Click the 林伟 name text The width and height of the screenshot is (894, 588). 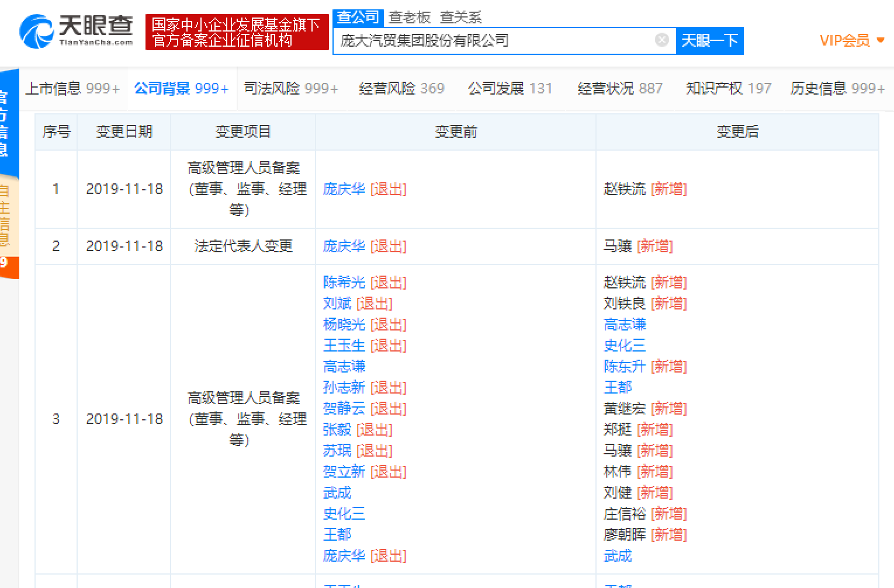click(618, 472)
